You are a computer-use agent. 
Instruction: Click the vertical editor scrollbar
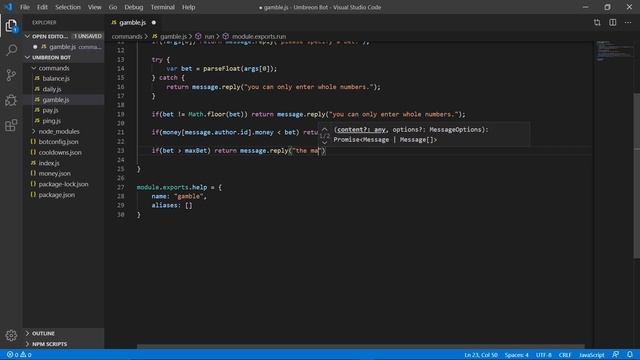636,176
